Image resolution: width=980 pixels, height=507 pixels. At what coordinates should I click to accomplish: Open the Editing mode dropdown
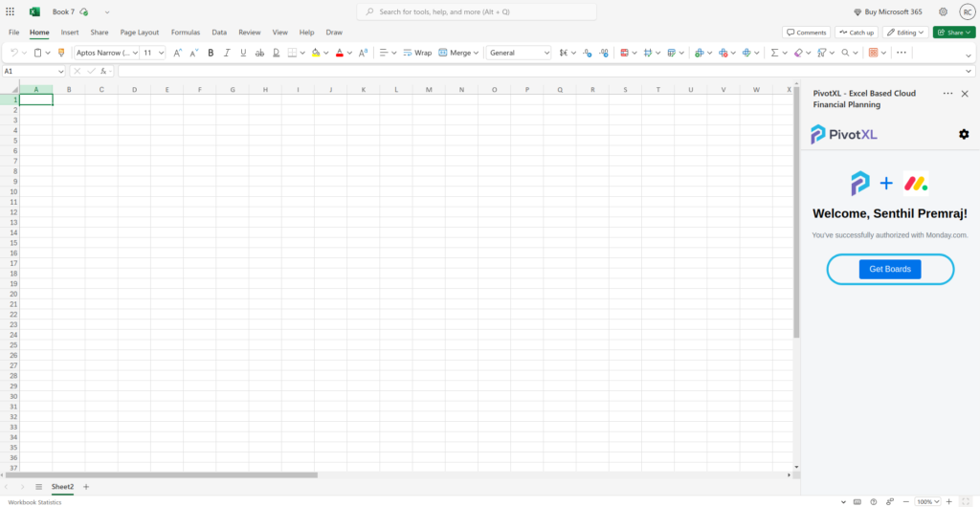905,33
